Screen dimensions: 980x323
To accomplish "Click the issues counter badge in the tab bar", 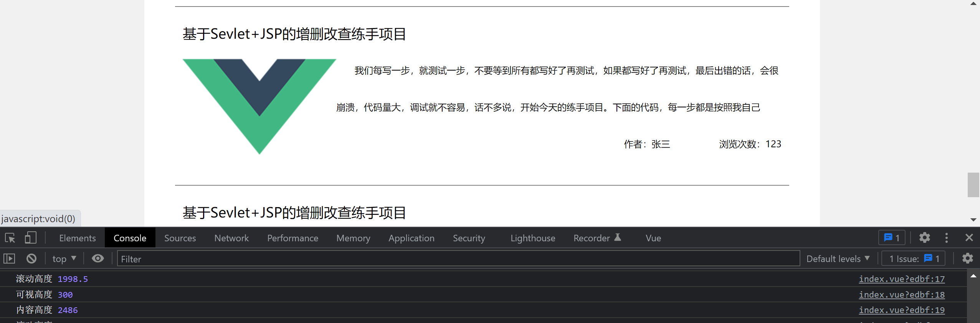I will (892, 238).
